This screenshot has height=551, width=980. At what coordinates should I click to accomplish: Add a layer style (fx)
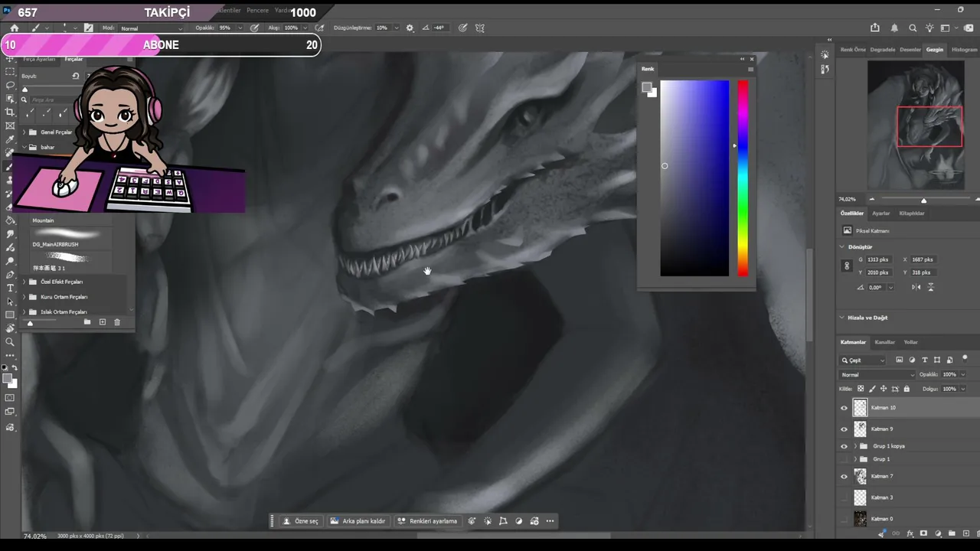(x=910, y=533)
